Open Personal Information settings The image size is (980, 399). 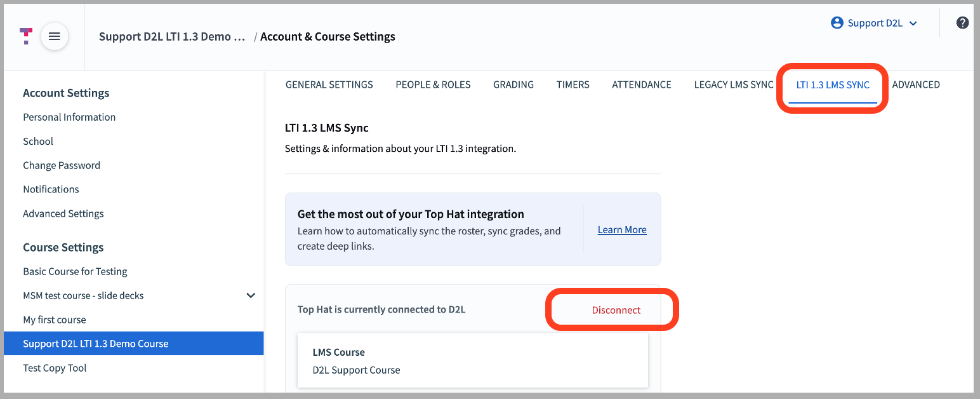69,117
